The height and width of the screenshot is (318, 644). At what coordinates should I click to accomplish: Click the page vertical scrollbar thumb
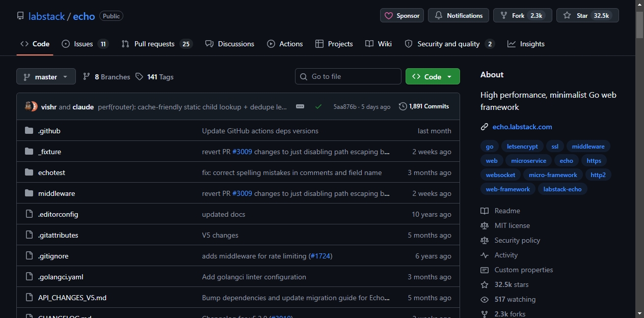point(639,24)
